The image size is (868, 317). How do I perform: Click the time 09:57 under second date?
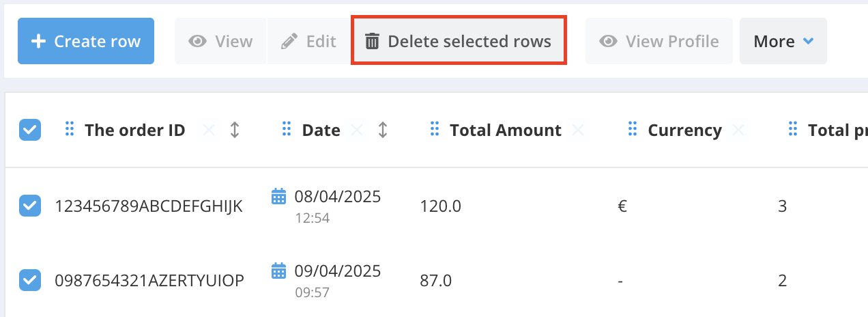coord(312,292)
